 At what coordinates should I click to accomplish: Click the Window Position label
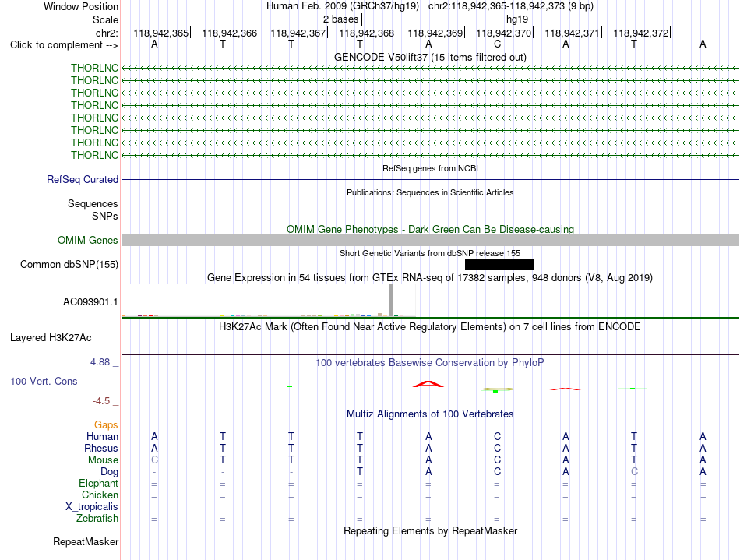coord(81,6)
